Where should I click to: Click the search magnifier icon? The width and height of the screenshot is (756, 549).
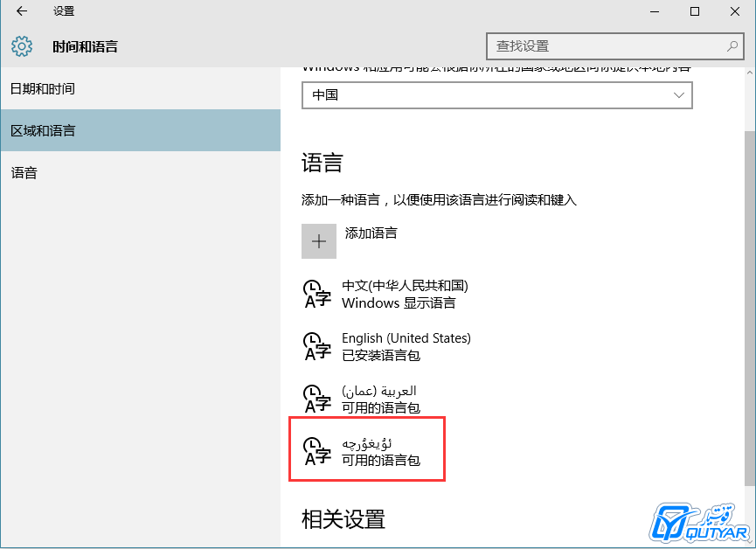pyautogui.click(x=732, y=46)
